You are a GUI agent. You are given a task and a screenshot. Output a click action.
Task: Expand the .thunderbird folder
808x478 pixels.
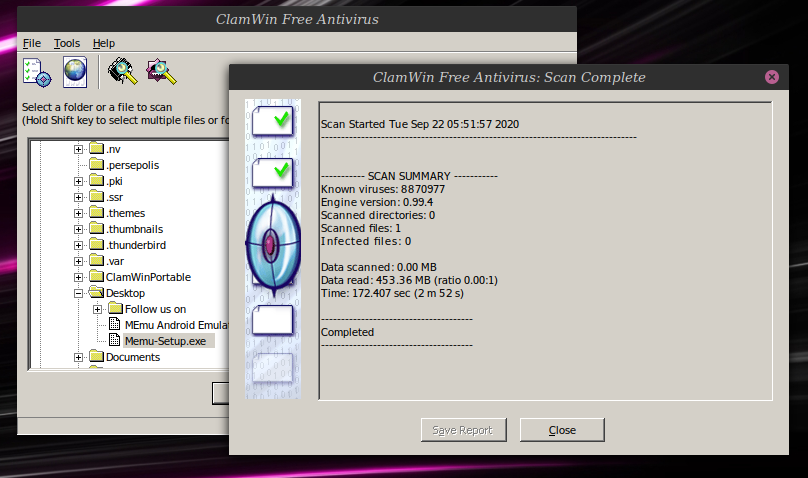point(78,245)
